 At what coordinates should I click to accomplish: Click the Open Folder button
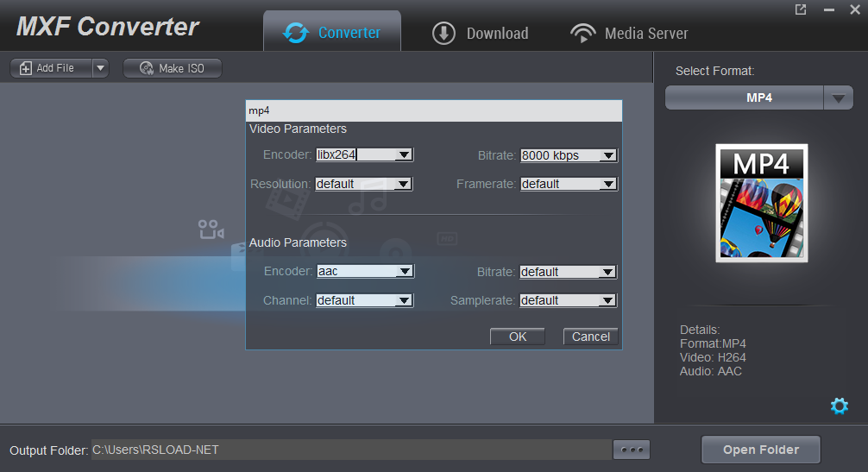[761, 450]
